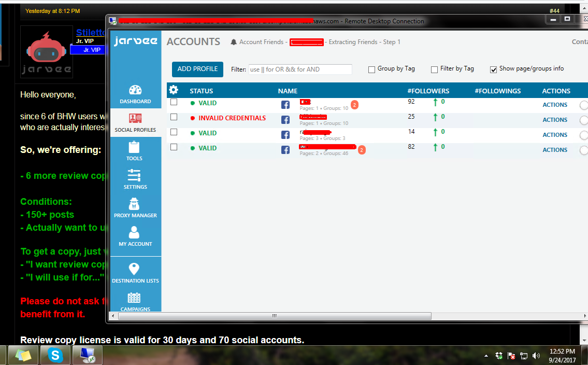This screenshot has height=365, width=588.
Task: Open the Dashboard section in sidebar
Action: click(135, 94)
